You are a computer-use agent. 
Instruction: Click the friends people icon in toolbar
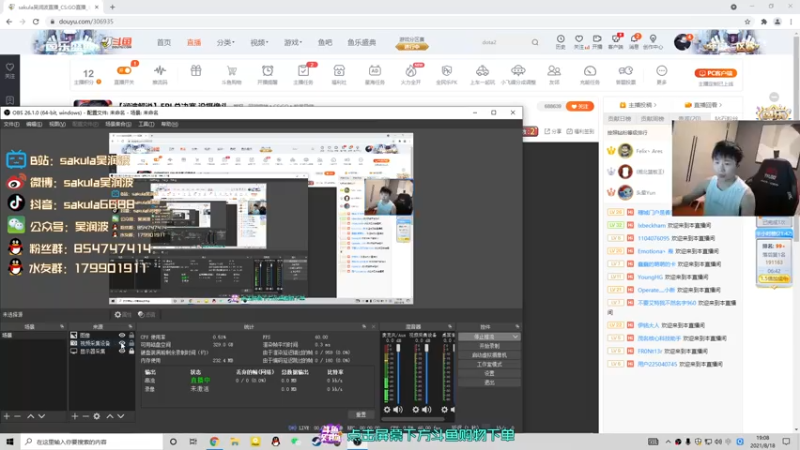click(x=554, y=70)
